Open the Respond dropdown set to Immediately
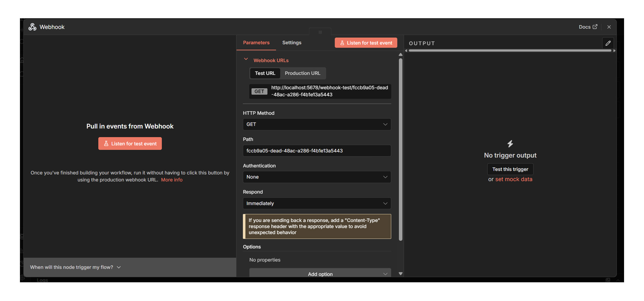The height and width of the screenshot is (301, 644). pyautogui.click(x=317, y=203)
